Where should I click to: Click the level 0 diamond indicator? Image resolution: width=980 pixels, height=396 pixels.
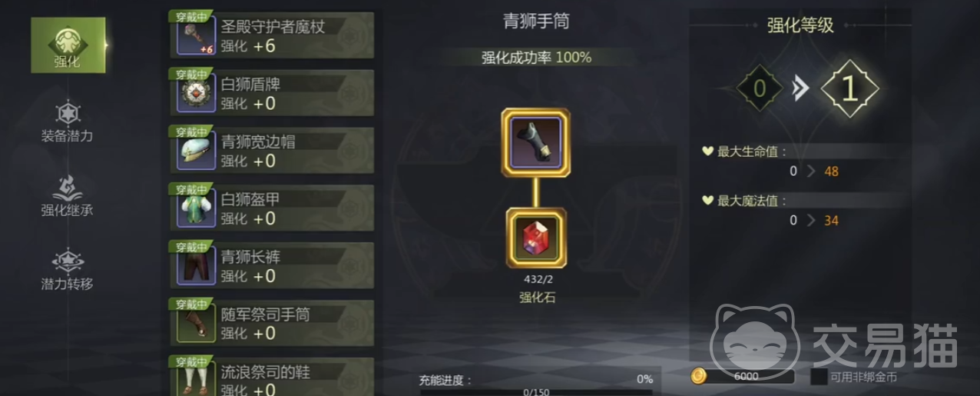point(760,89)
